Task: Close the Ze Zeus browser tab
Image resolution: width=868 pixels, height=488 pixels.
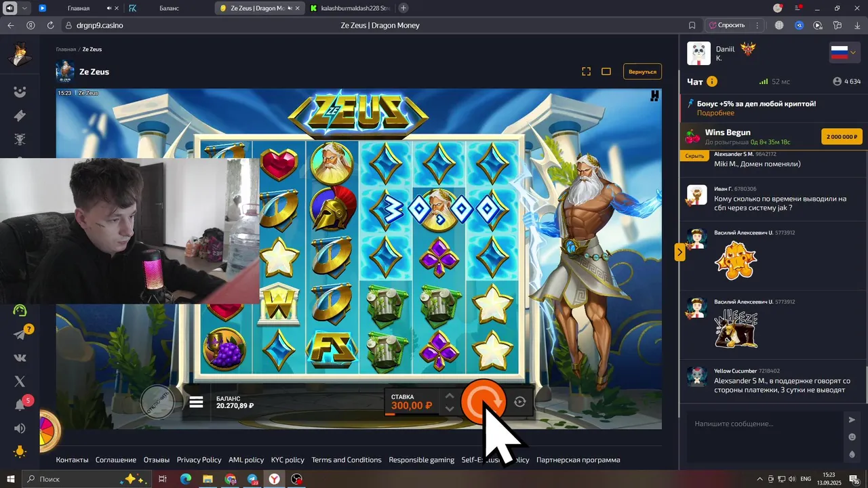Action: click(299, 8)
